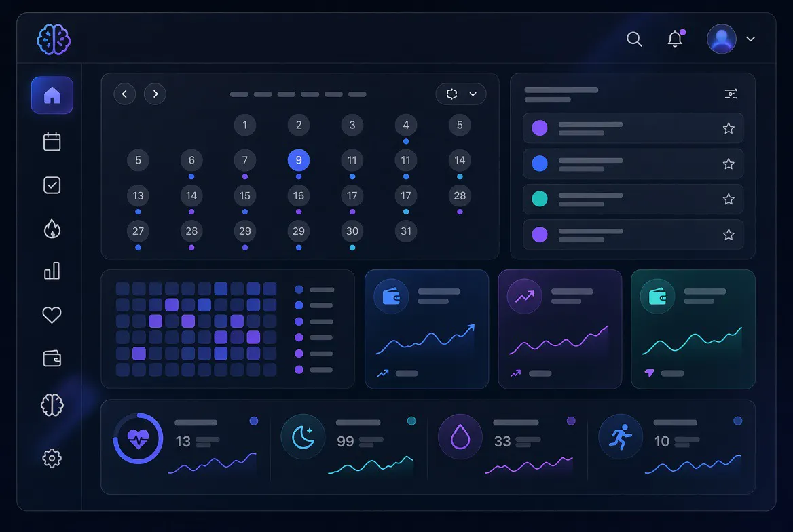Click the brain logo in the header

tap(54, 39)
